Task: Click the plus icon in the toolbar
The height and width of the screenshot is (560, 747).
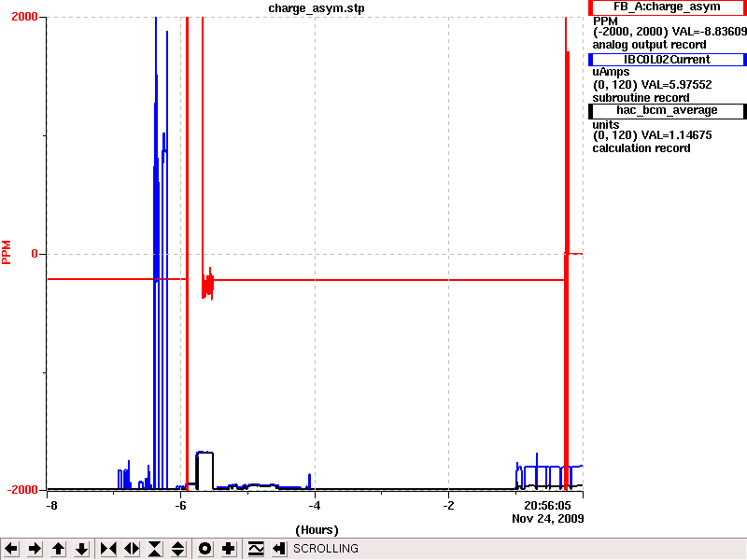Action: [x=228, y=549]
